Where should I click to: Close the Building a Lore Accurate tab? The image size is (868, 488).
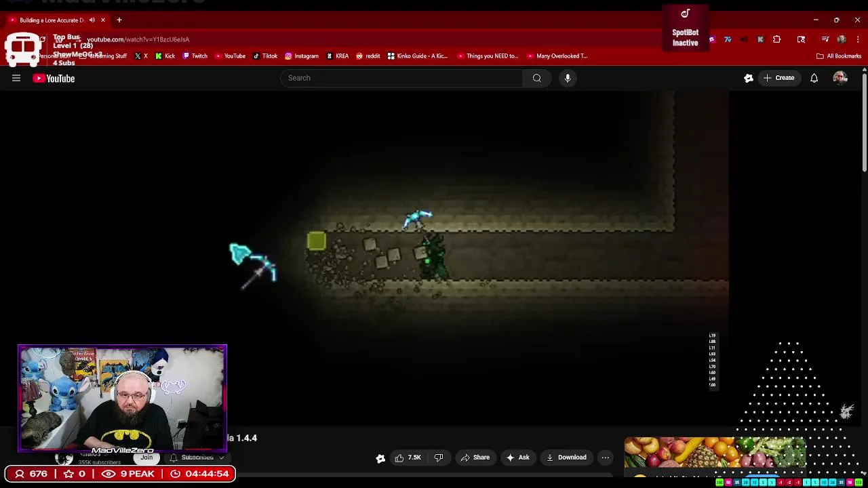click(x=103, y=20)
